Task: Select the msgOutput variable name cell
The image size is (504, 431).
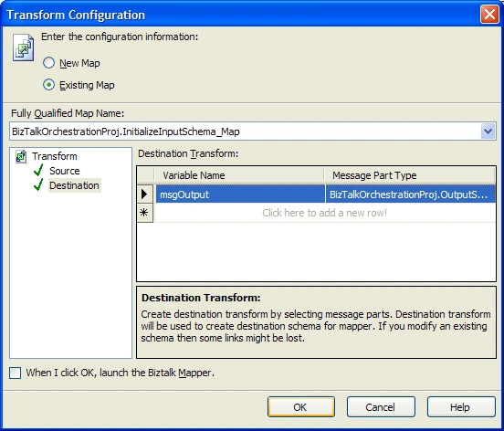Action: (240, 194)
